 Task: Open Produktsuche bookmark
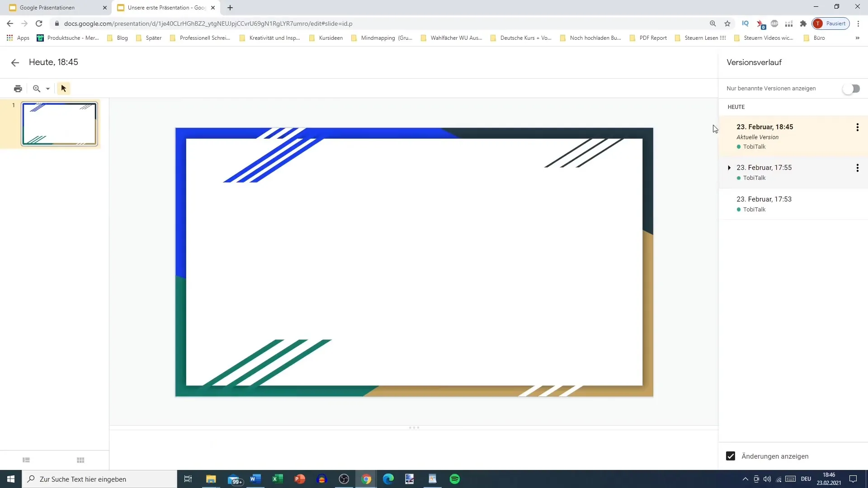tap(68, 38)
